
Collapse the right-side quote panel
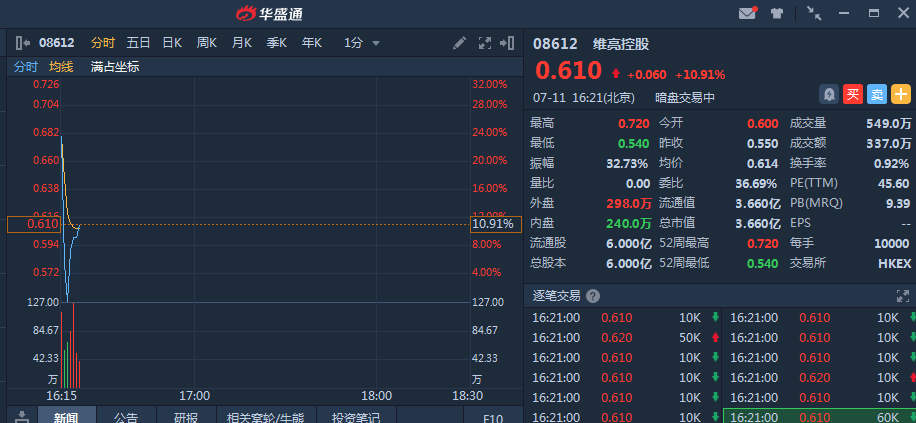[509, 43]
